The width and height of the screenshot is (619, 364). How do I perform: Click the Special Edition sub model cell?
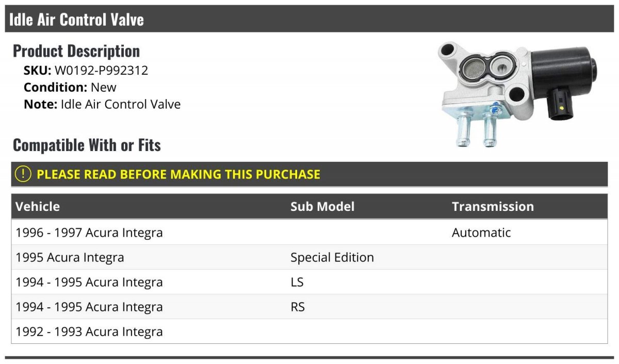(x=332, y=257)
